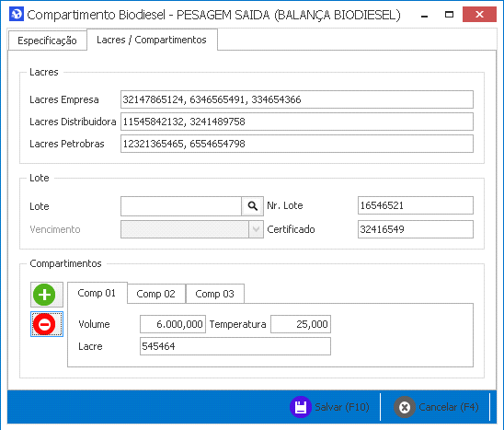Maximize the Compartimento Biodiesel window
Image resolution: width=504 pixels, height=430 pixels.
(x=449, y=14)
